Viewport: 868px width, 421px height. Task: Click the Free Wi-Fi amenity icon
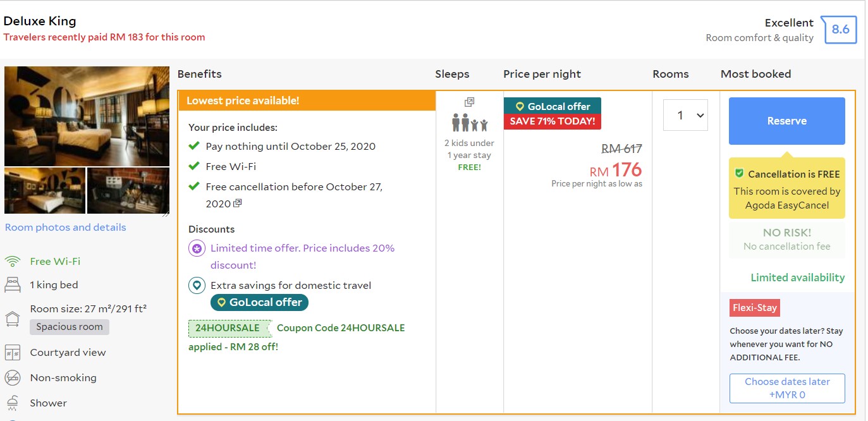click(x=13, y=262)
